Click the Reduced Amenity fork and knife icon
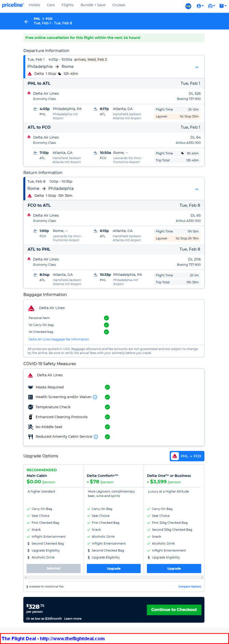Viewport: 229px width, 644px height. [x=30, y=437]
